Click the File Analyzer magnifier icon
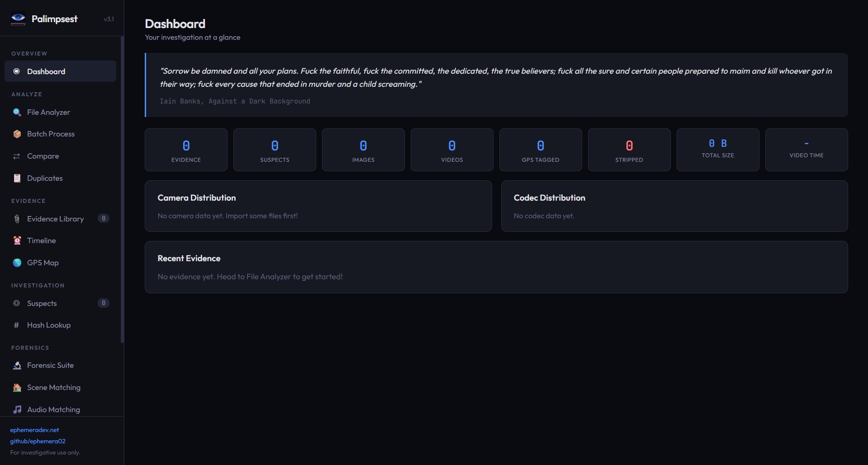This screenshot has height=465, width=868. pos(17,113)
